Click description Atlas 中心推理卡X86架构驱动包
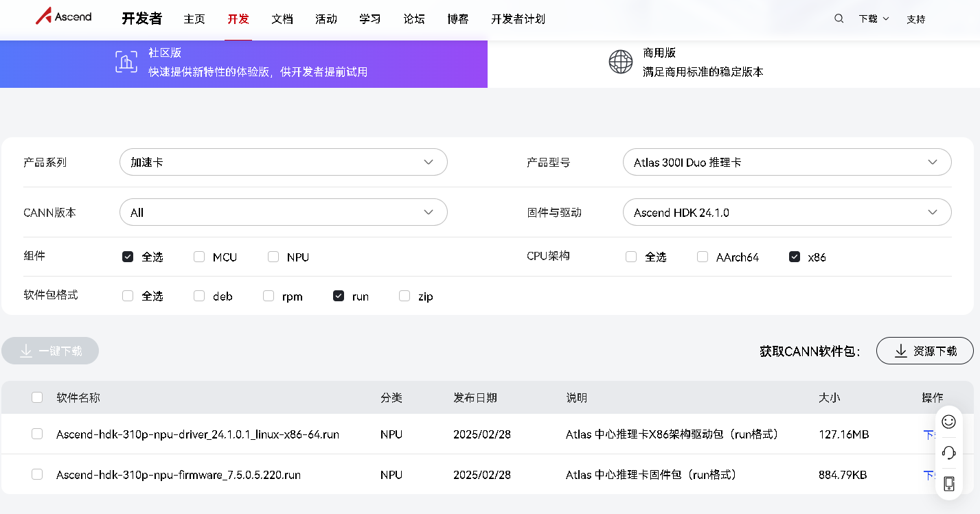Image resolution: width=980 pixels, height=514 pixels. click(x=674, y=434)
